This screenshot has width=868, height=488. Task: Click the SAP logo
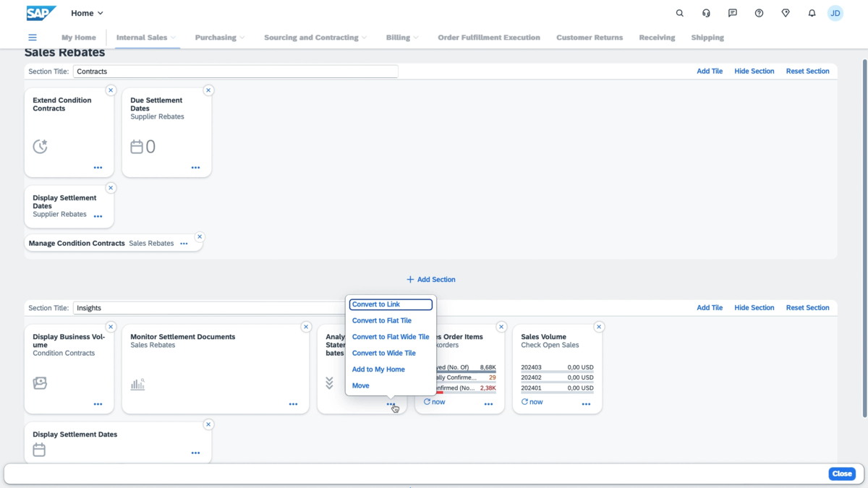pyautogui.click(x=41, y=12)
